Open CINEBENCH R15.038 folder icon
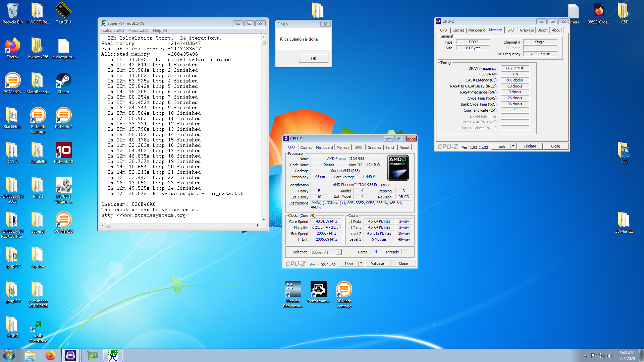This screenshot has height=362, width=644. tap(12, 225)
